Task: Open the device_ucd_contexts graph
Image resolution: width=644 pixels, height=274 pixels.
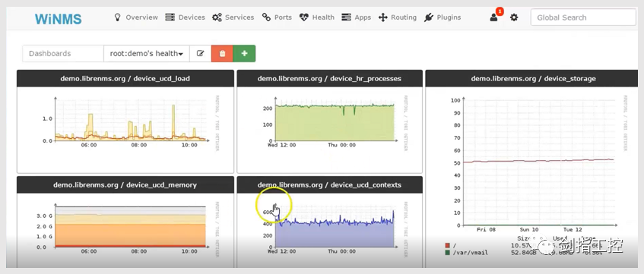Action: pos(335,230)
